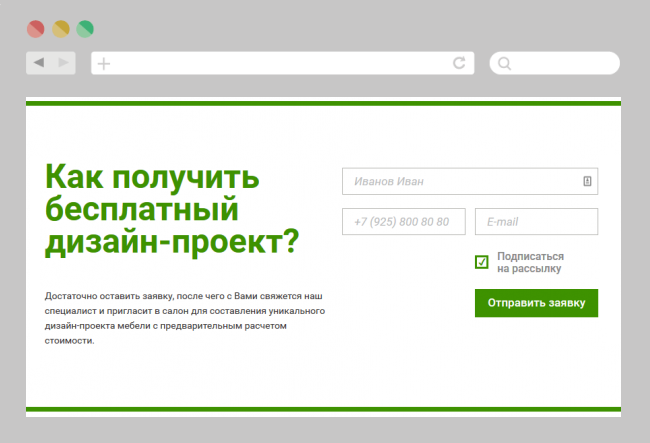
Task: Focus the browser address bar
Action: coord(280,64)
